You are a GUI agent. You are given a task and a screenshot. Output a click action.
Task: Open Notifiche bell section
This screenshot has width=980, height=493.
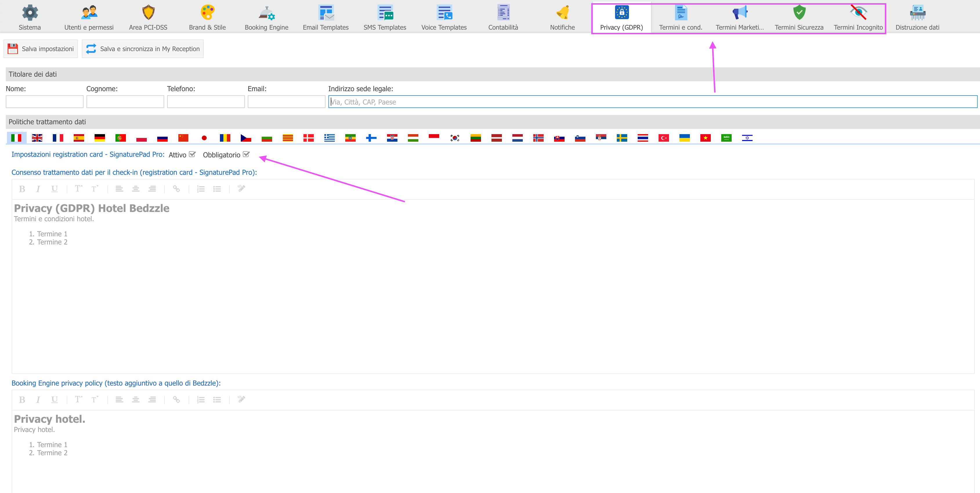(562, 17)
